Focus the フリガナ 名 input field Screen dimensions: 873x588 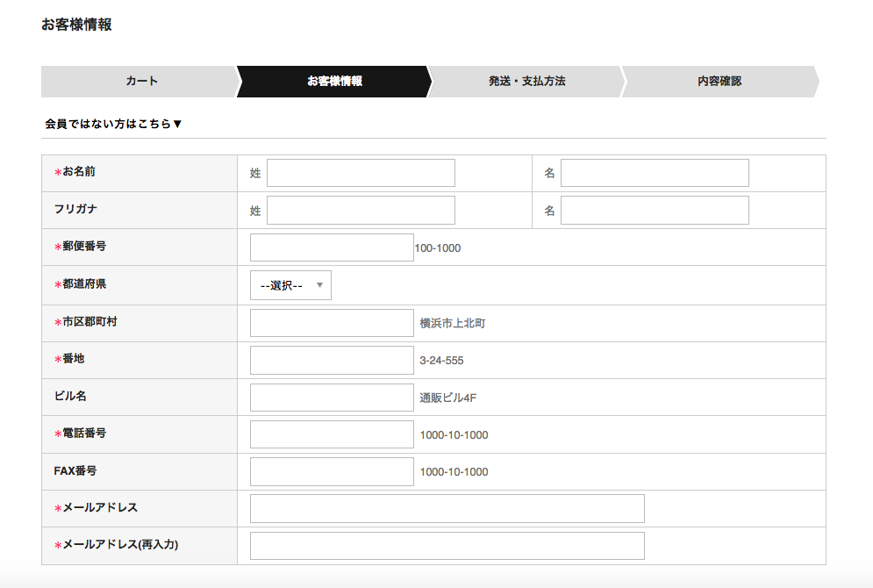(x=655, y=211)
